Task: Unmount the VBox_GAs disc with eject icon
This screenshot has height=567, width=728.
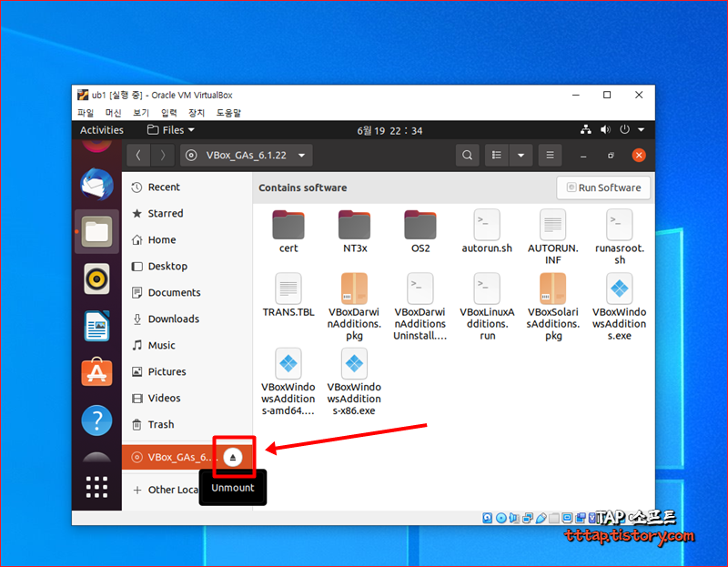Action: coord(233,458)
